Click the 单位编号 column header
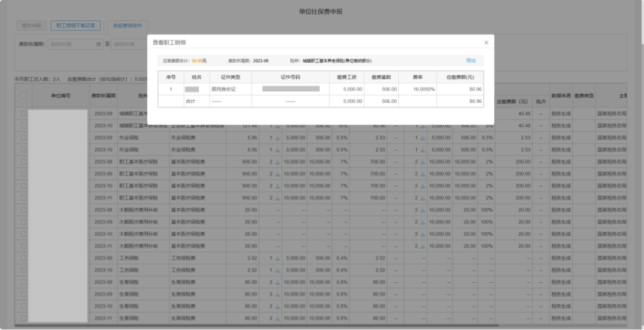This screenshot has width=644, height=330. pyautogui.click(x=60, y=95)
